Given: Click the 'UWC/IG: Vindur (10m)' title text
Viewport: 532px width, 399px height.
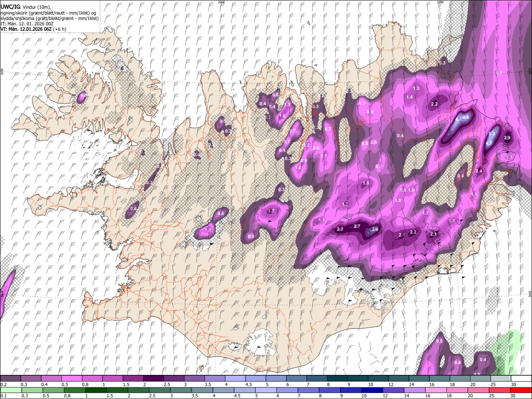Looking at the screenshot, I should (x=25, y=7).
